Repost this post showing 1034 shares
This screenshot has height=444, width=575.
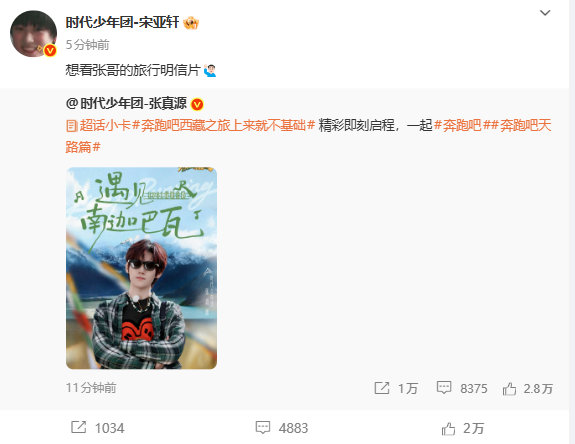(98, 428)
